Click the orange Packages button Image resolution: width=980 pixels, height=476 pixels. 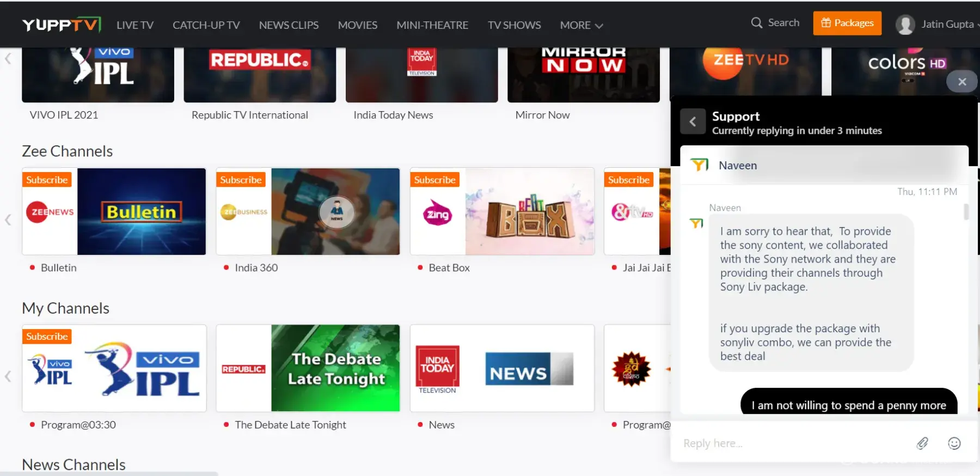pos(847,23)
